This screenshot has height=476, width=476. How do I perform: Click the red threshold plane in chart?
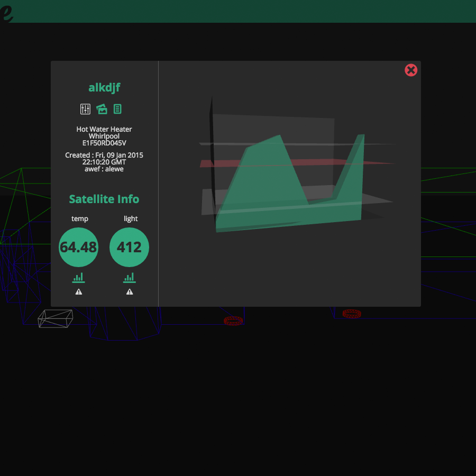point(297,163)
